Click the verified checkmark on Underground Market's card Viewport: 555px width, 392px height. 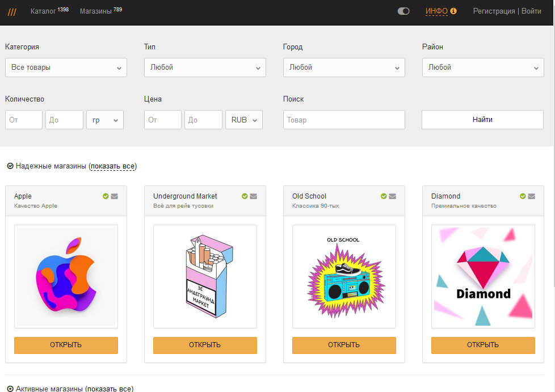coord(245,196)
